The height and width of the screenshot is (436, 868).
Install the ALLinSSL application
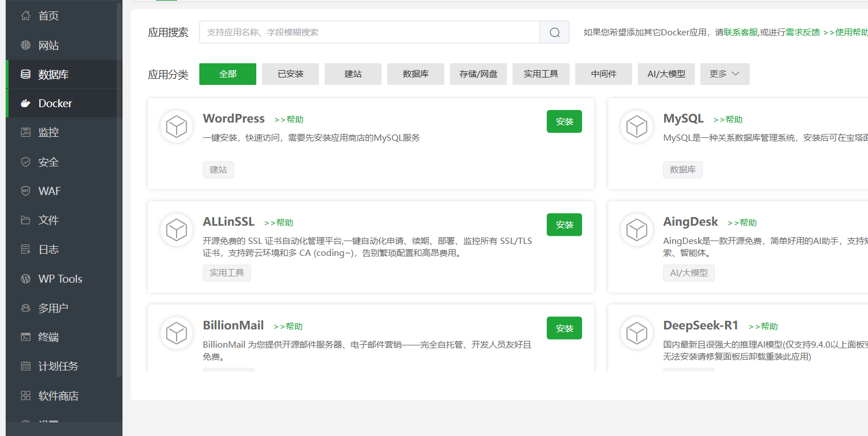564,225
